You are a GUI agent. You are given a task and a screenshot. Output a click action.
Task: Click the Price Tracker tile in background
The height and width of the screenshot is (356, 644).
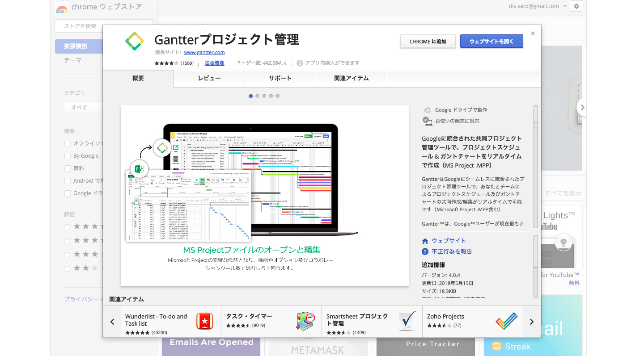point(426,347)
